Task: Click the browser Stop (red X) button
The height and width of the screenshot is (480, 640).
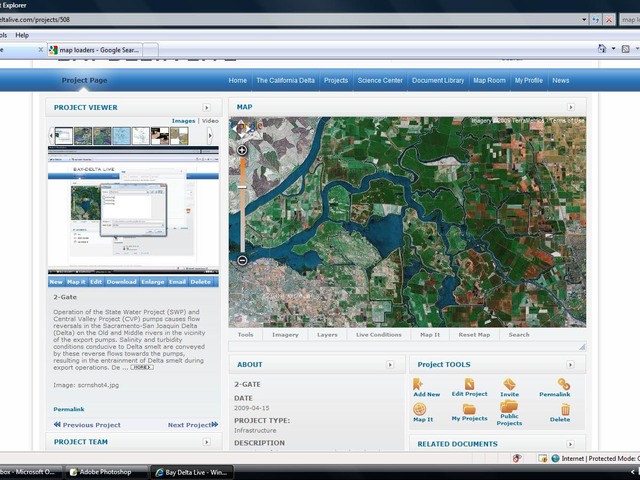Action: pos(609,20)
